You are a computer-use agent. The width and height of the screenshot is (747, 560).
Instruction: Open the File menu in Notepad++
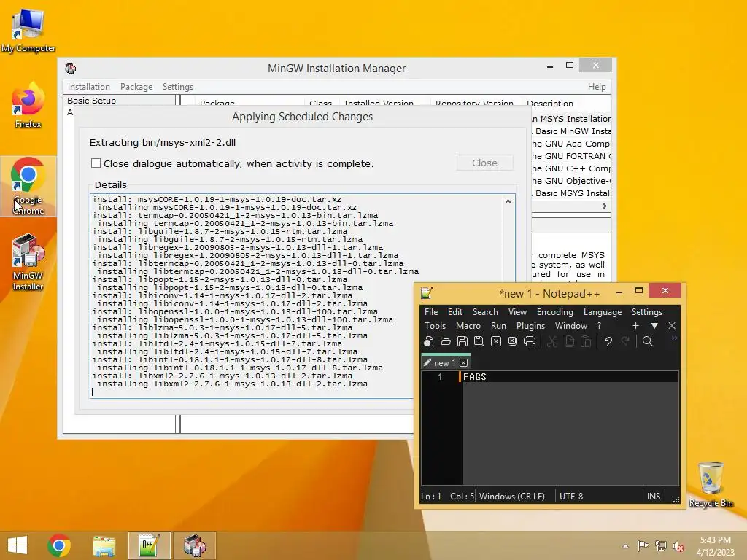431,312
